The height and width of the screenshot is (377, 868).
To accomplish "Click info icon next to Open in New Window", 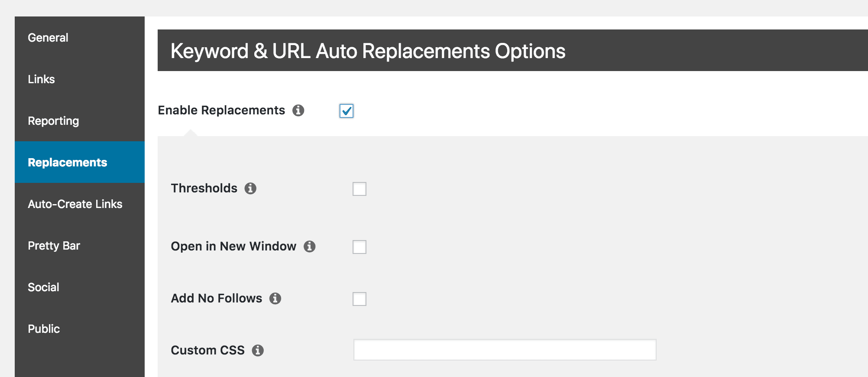I will point(309,247).
